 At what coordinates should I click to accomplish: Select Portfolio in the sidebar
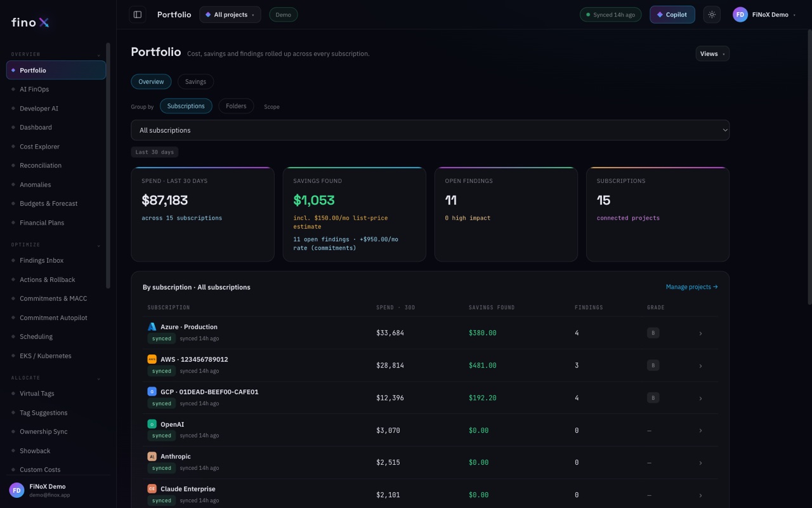(x=56, y=70)
